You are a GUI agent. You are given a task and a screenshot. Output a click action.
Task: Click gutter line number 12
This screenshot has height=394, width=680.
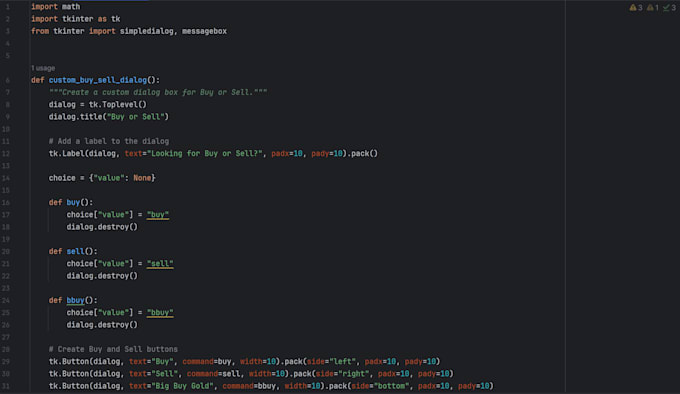click(x=6, y=153)
